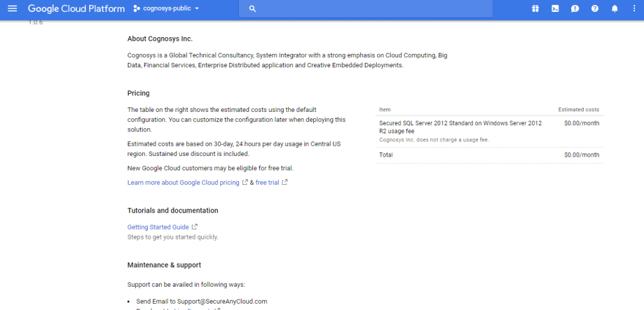Click the Item column header
644x310 pixels.
(x=385, y=109)
